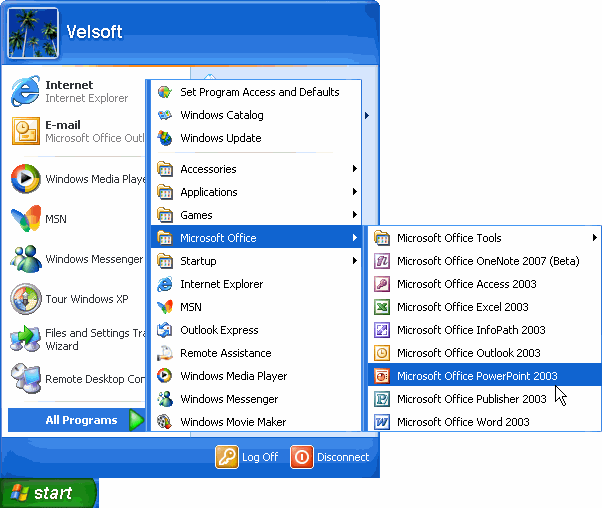
Task: Click the Velsoft user picture thumbnail
Action: pyautogui.click(x=33, y=33)
